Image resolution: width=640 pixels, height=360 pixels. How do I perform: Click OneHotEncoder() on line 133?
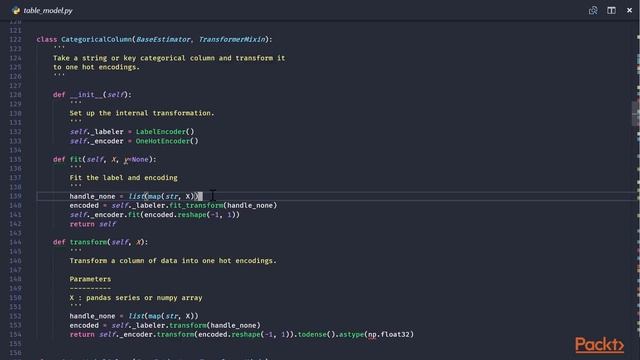(x=167, y=141)
